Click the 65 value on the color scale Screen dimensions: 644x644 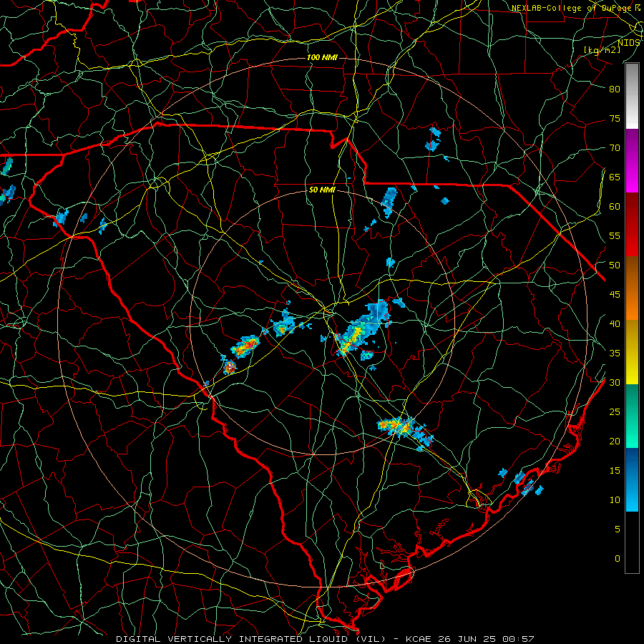tap(615, 177)
